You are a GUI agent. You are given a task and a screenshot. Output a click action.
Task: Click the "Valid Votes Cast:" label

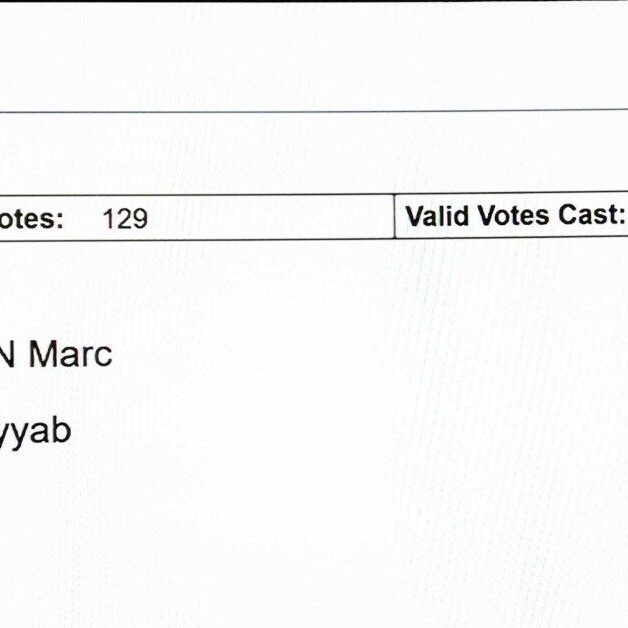tap(516, 215)
